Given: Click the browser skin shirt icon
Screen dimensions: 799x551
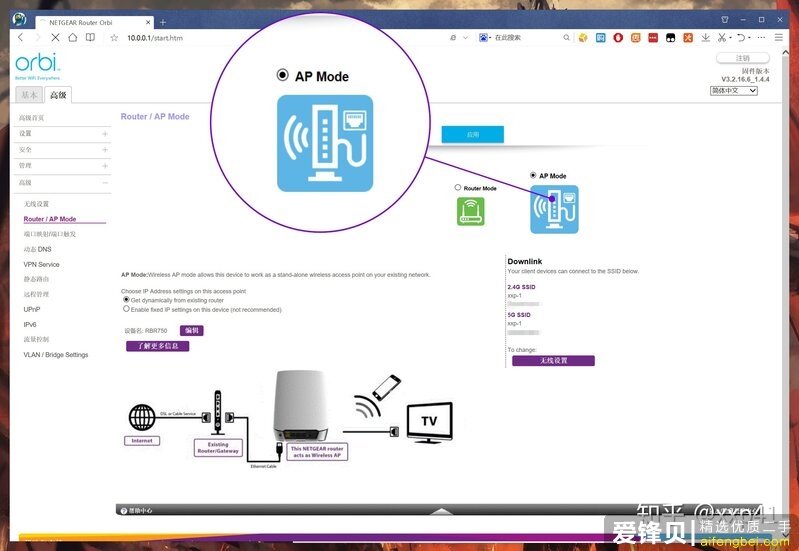Looking at the screenshot, I should click(725, 19).
